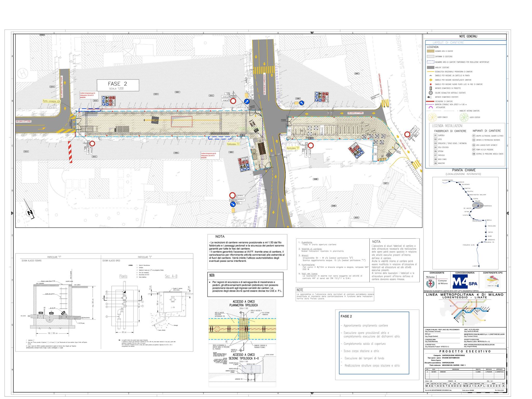Click the 60 speed sign symbol in the legend
The width and height of the screenshot is (532, 399).
coord(431,93)
